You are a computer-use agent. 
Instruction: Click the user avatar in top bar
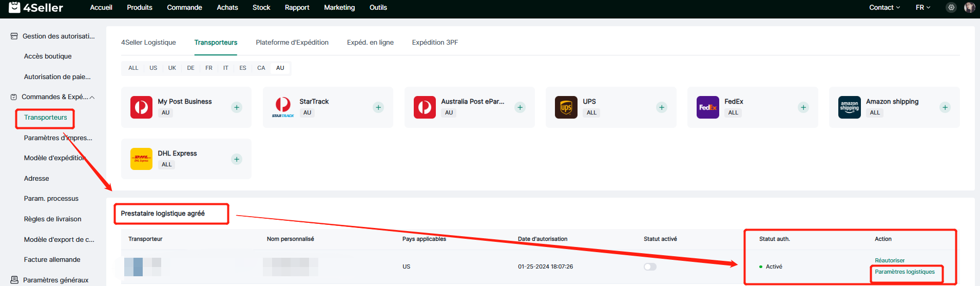tap(969, 8)
